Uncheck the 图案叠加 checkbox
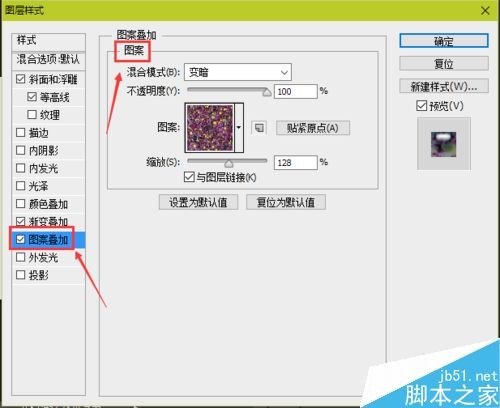Viewport: 500px width, 408px height. click(x=21, y=239)
